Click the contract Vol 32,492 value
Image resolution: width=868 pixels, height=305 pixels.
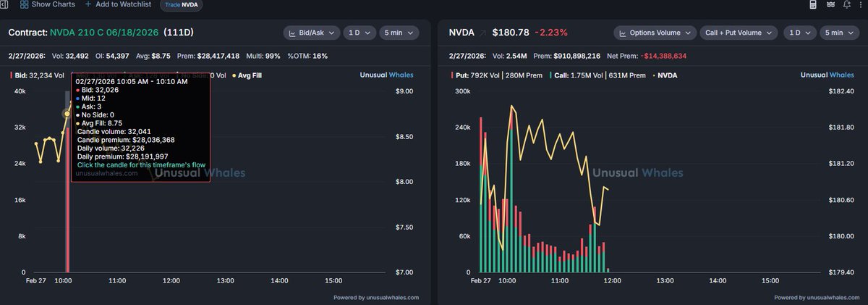72,56
